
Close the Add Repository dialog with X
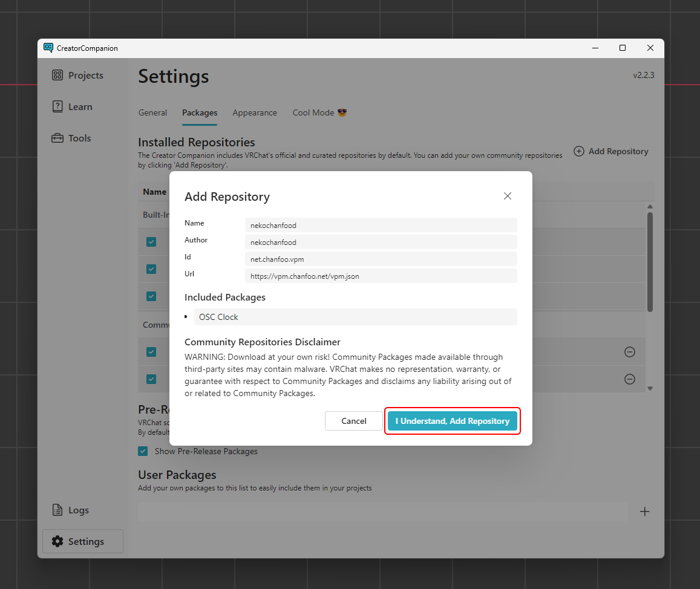(x=508, y=196)
